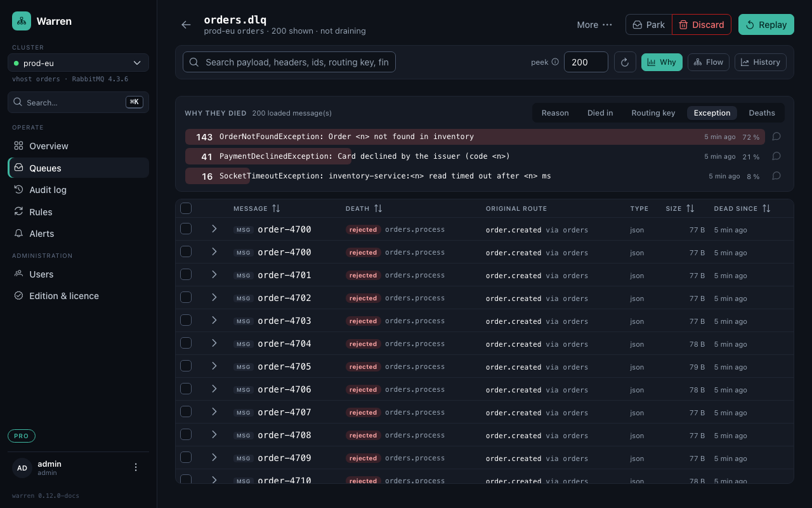Click the refresh peek icon button
This screenshot has height=508, width=812.
tap(625, 62)
